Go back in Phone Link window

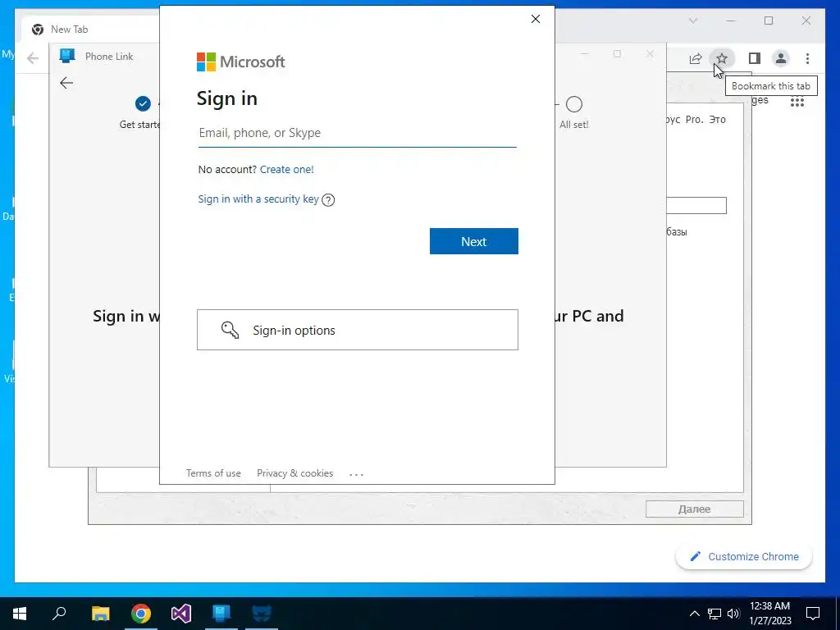tap(66, 83)
